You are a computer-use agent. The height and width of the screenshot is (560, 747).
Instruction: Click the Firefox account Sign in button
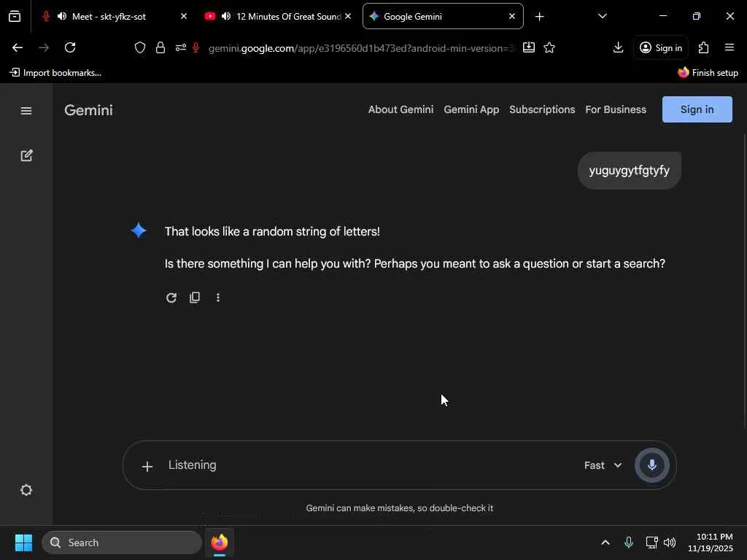tap(661, 47)
